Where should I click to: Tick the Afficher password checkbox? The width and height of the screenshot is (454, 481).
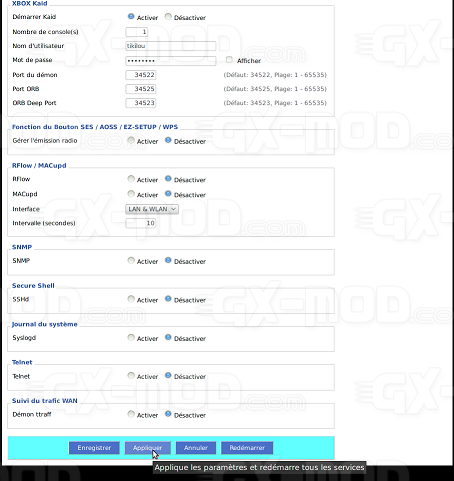coord(229,60)
